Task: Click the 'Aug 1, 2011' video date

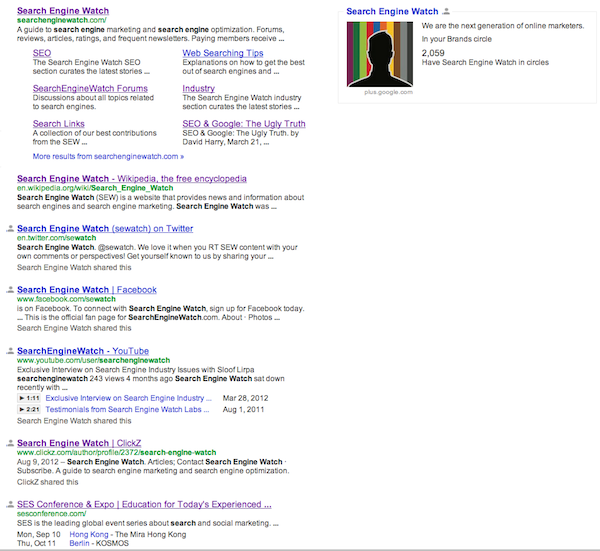Action: click(243, 409)
